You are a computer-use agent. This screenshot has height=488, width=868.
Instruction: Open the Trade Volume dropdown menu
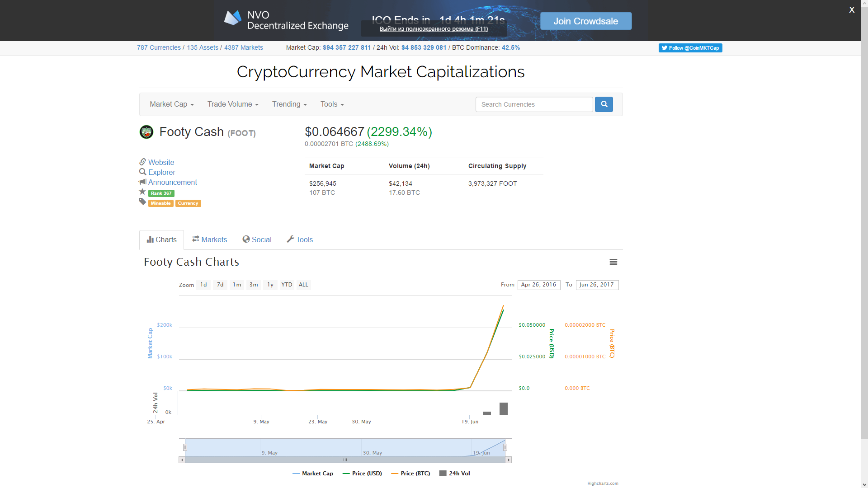(233, 104)
